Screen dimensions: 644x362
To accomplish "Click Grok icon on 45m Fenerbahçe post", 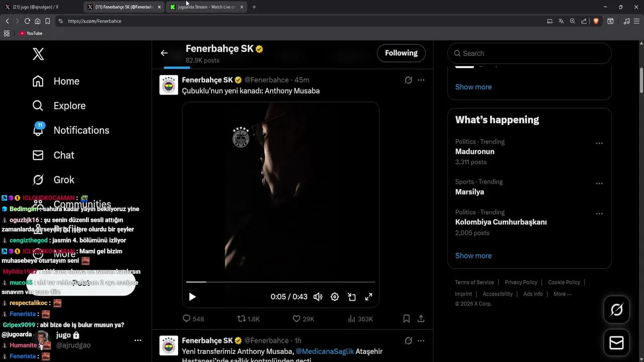I will pos(409,80).
